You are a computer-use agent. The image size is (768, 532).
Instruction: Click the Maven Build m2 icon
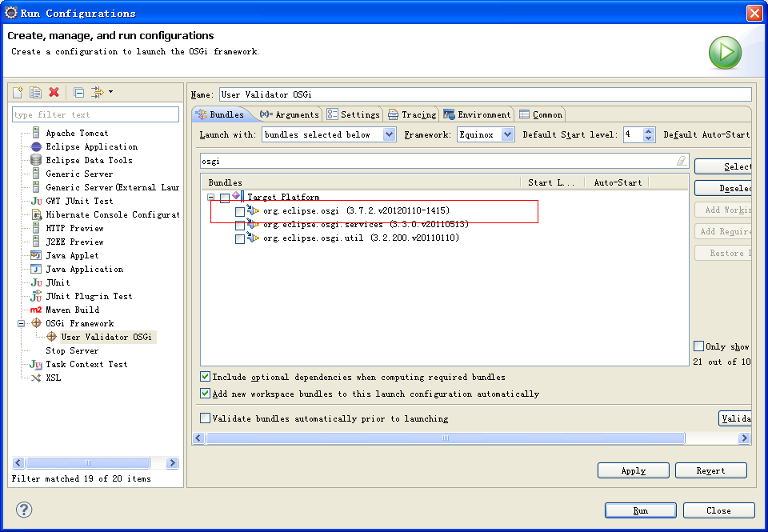coord(36,310)
